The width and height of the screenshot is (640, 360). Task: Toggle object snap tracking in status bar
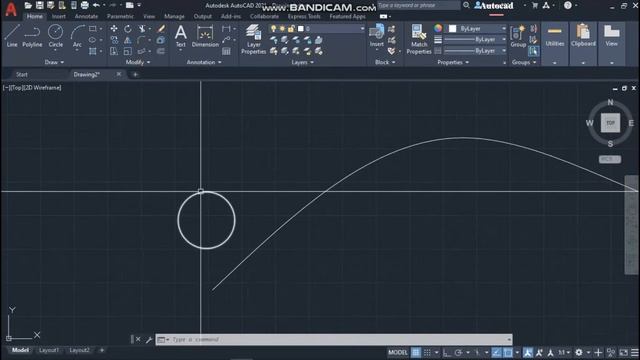pyautogui.click(x=496, y=352)
